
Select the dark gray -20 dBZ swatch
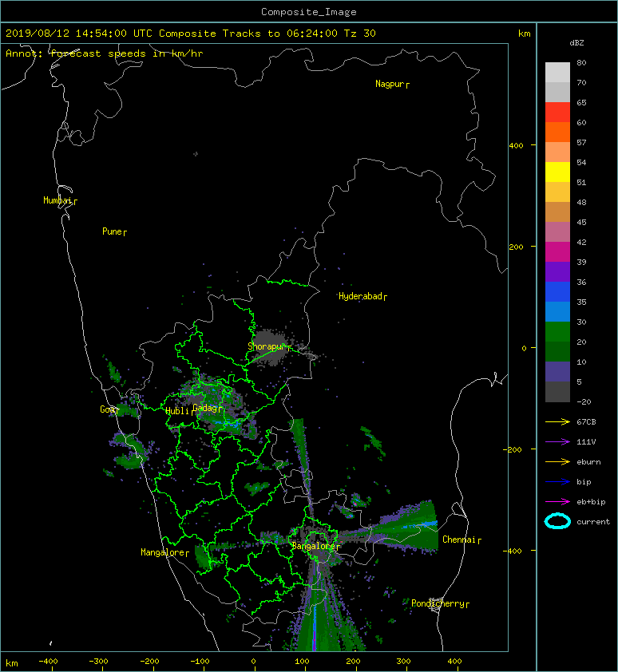point(557,392)
